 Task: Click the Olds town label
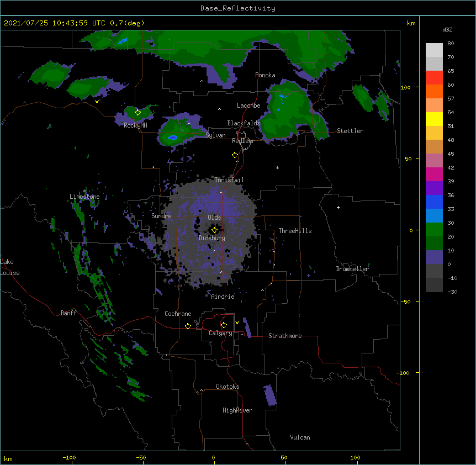[214, 218]
